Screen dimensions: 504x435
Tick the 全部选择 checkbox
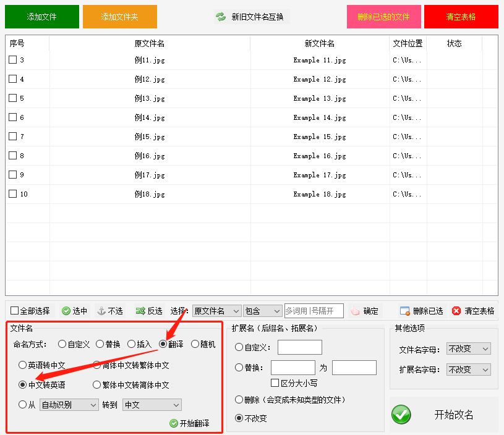click(14, 311)
